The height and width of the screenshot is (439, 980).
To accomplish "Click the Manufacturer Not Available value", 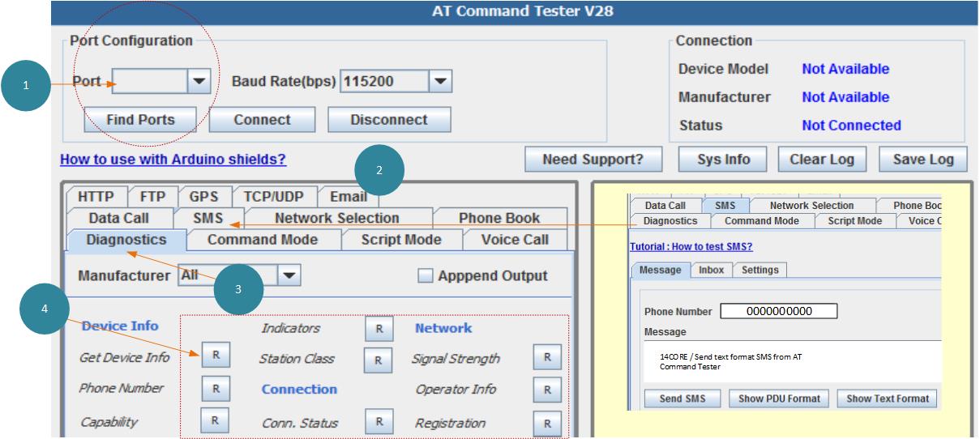I will [845, 97].
